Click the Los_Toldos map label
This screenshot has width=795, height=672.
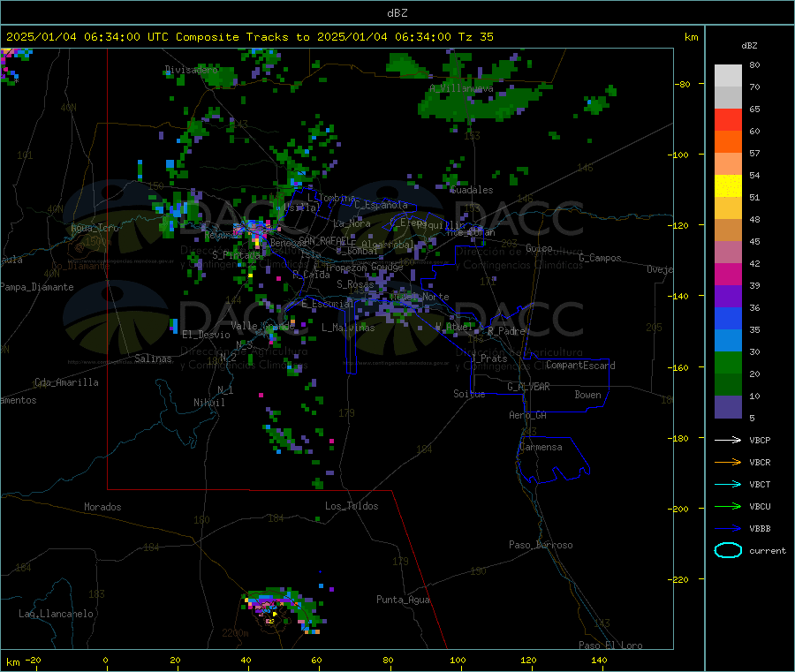coord(352,506)
